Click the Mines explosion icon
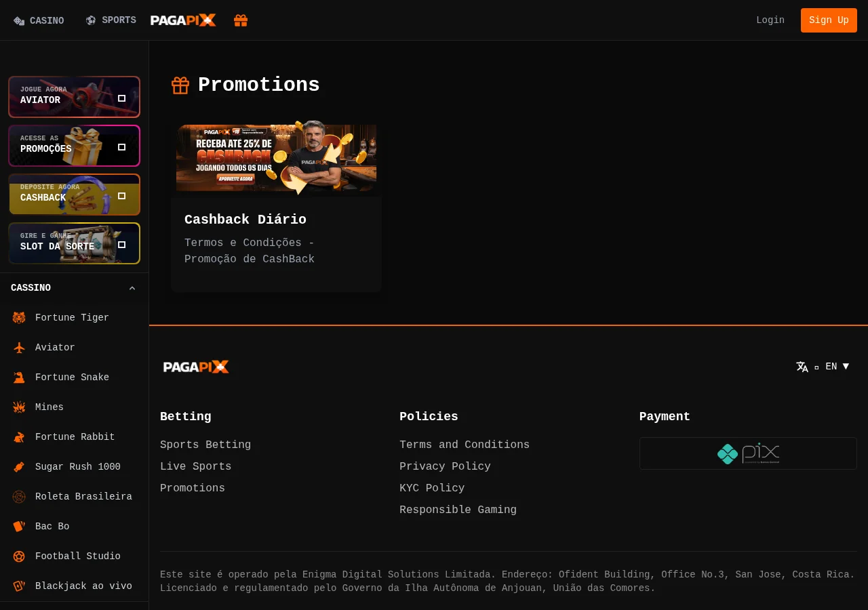This screenshot has width=868, height=610. (19, 407)
